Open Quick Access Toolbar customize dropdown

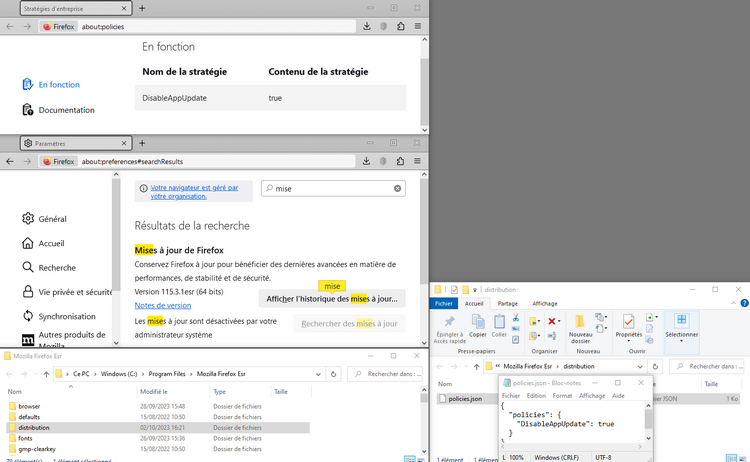coord(474,290)
